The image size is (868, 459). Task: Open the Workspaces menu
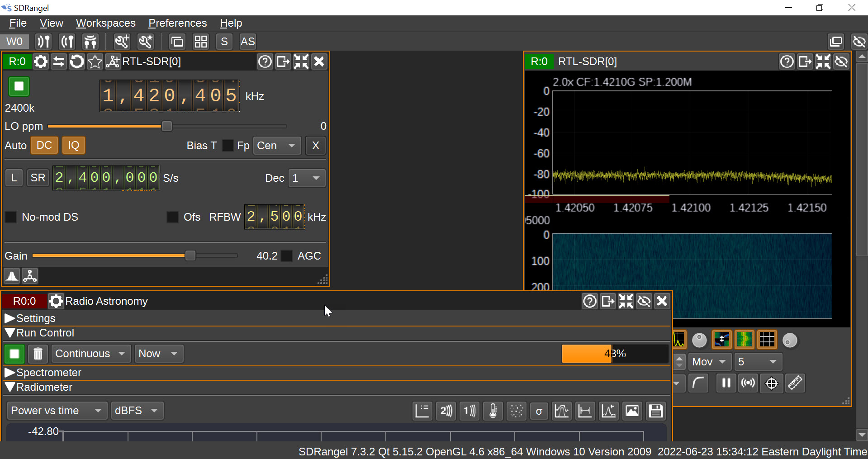click(105, 23)
